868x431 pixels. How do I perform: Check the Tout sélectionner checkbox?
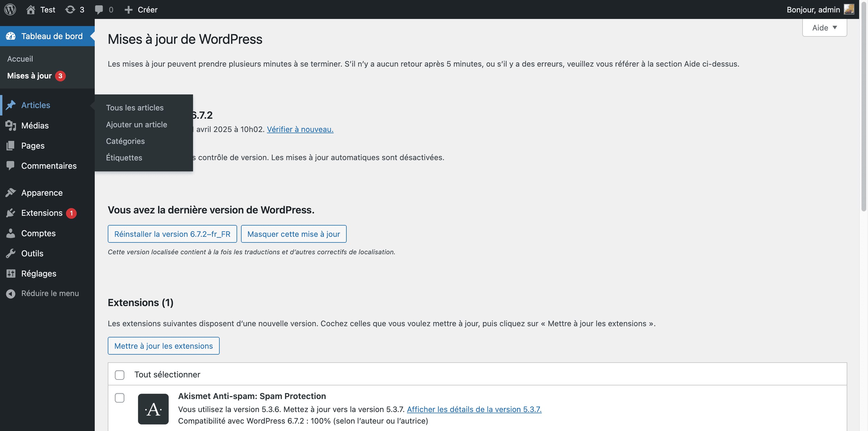pos(120,375)
